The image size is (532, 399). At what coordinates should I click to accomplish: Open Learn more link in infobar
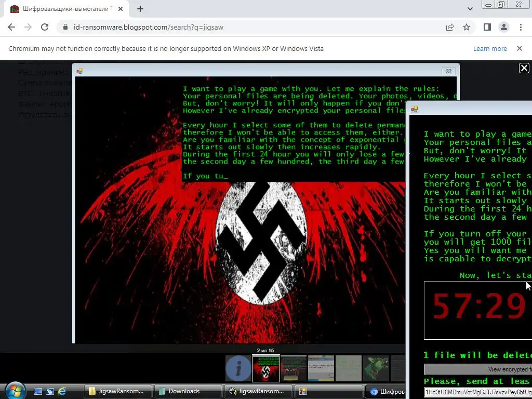[490, 48]
